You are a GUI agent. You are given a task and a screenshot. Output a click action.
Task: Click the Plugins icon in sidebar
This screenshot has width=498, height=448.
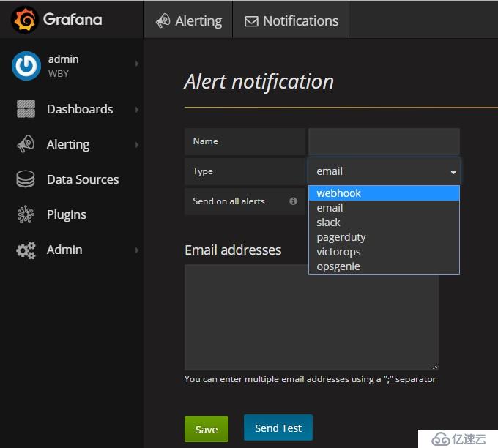pyautogui.click(x=26, y=214)
